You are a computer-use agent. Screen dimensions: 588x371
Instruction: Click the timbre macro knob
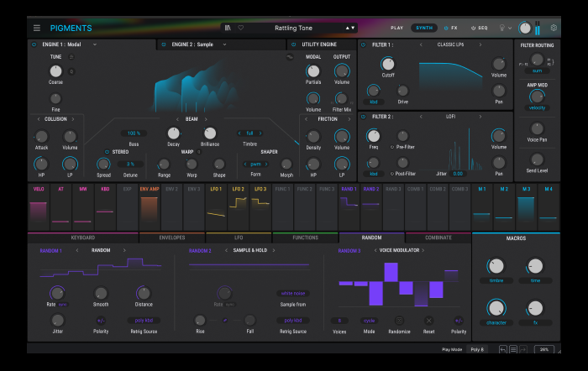[x=496, y=266]
